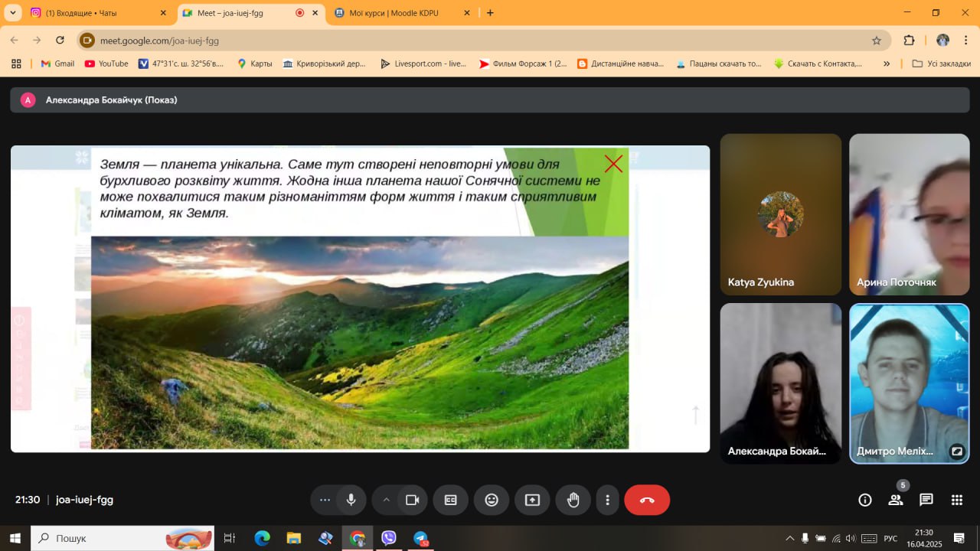
Task: Open more options three-dot menu
Action: (x=607, y=500)
